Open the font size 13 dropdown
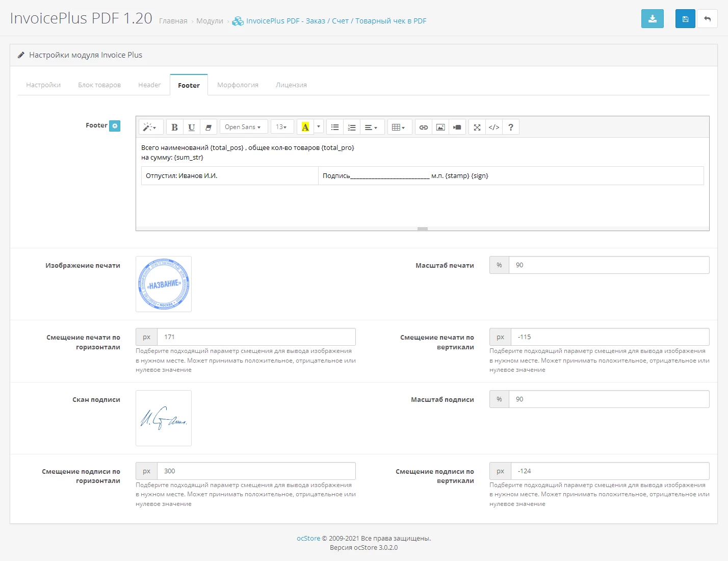 [281, 127]
